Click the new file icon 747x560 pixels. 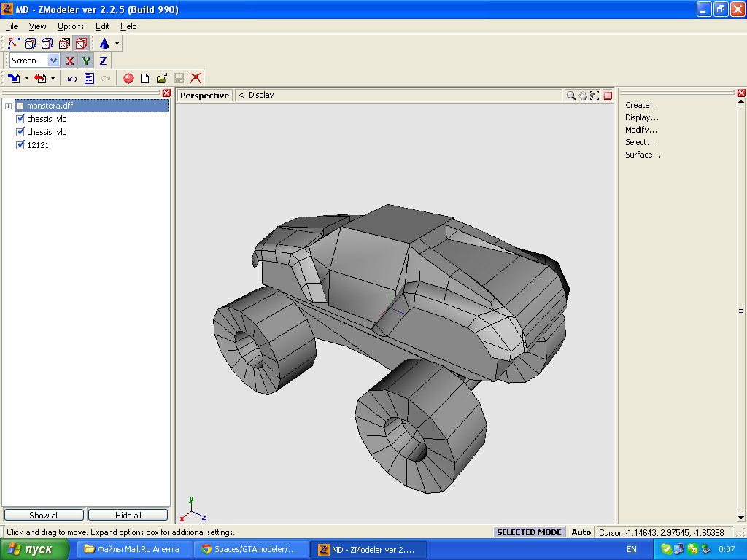144,78
